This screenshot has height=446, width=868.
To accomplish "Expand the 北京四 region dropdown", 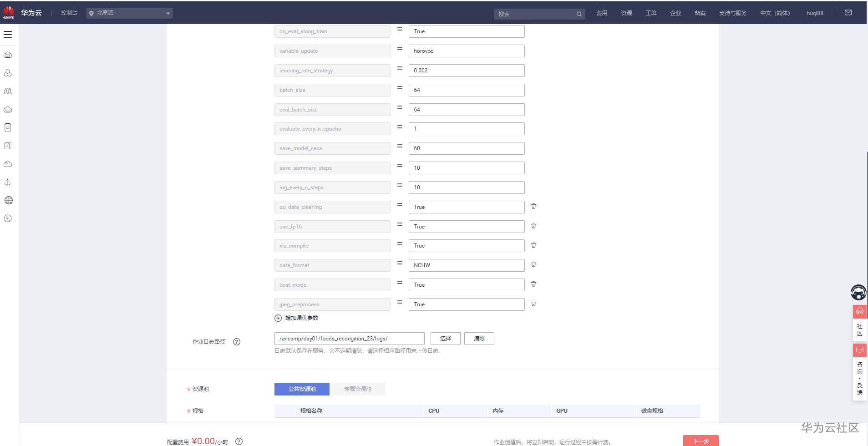I will point(130,13).
